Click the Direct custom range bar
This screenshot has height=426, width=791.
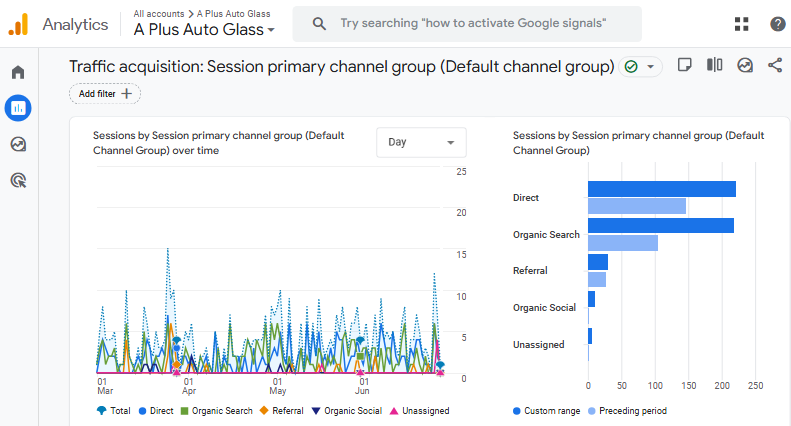coord(661,189)
